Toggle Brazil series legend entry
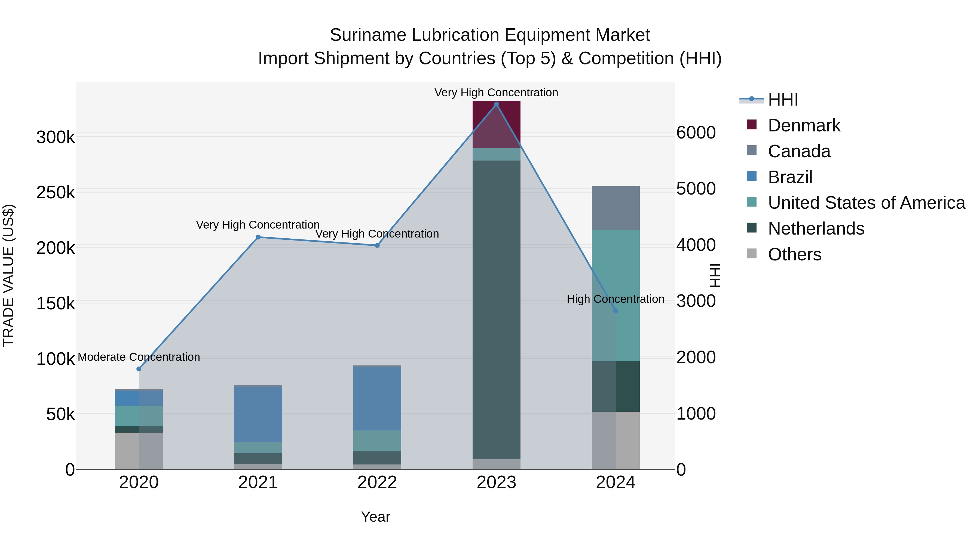Viewport: 980px width, 551px height. click(780, 177)
